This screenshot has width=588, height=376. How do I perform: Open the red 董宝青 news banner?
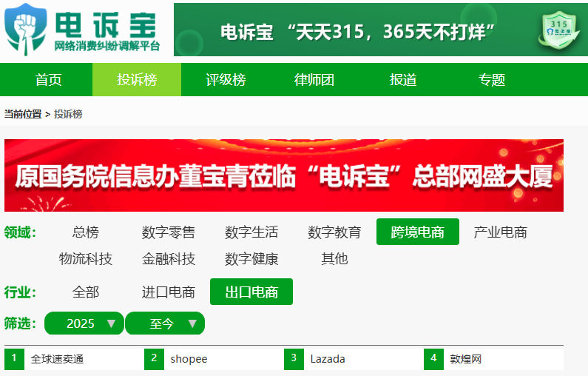pyautogui.click(x=284, y=175)
